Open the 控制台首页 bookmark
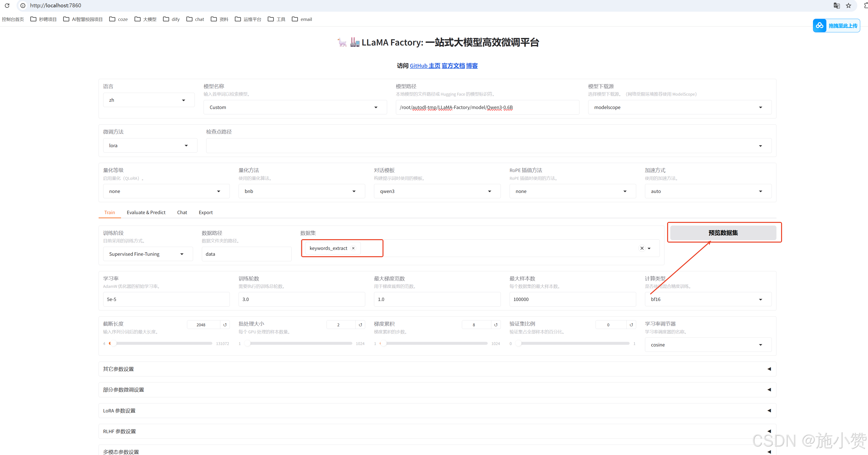The image size is (868, 455). point(13,19)
